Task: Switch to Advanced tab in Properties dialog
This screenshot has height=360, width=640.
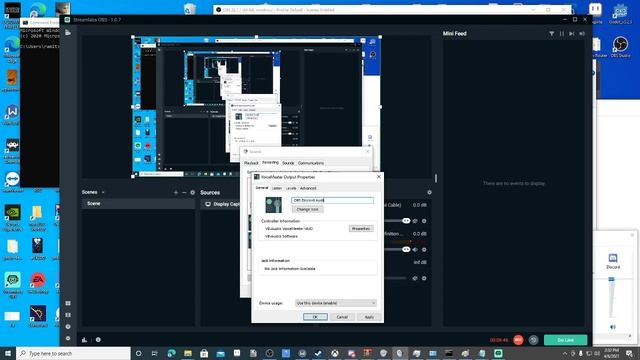Action: [x=308, y=188]
